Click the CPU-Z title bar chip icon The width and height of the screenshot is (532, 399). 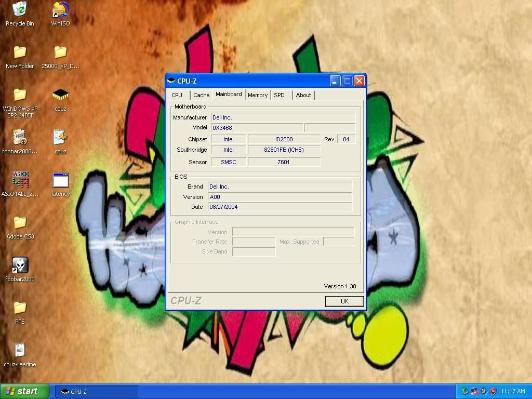pyautogui.click(x=171, y=81)
